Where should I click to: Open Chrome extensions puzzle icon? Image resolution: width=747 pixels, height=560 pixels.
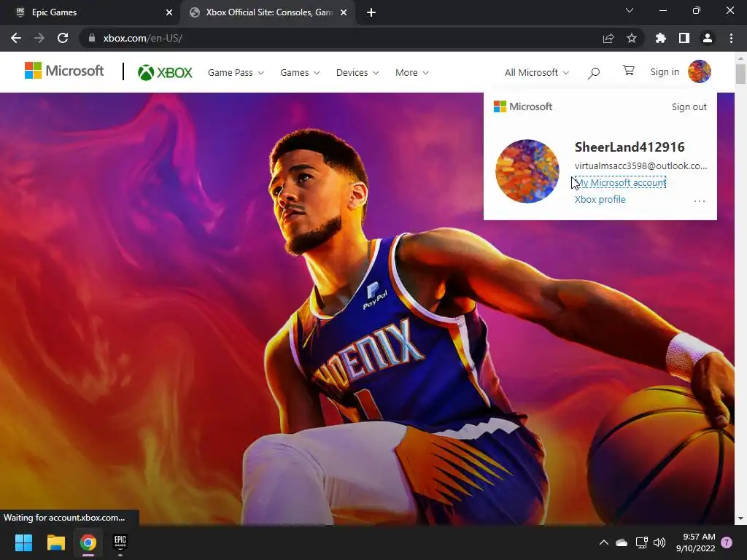[661, 38]
